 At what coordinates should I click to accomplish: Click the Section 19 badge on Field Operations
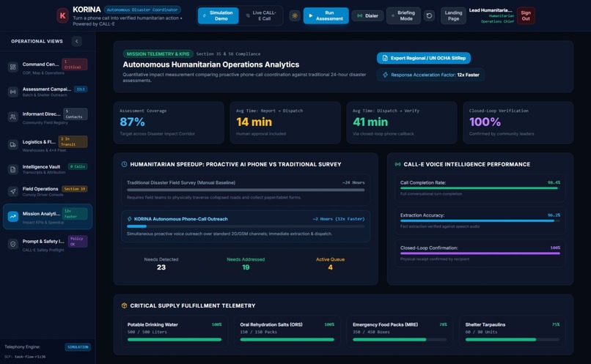coord(75,189)
